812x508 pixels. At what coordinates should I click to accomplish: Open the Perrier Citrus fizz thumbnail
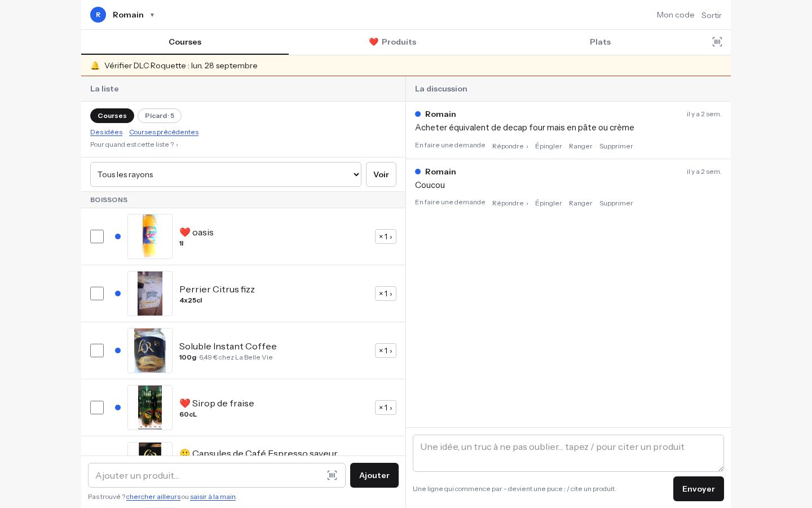tap(150, 294)
